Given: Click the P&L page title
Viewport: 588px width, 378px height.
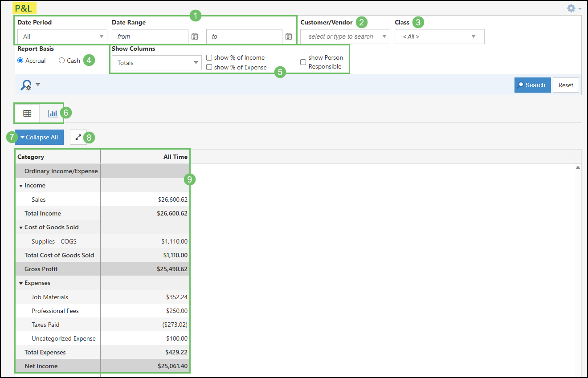Looking at the screenshot, I should pyautogui.click(x=24, y=8).
